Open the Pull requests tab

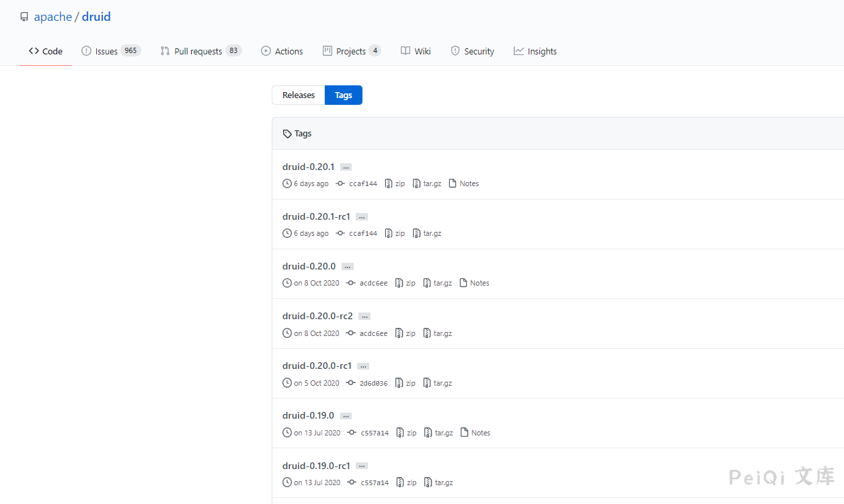198,51
